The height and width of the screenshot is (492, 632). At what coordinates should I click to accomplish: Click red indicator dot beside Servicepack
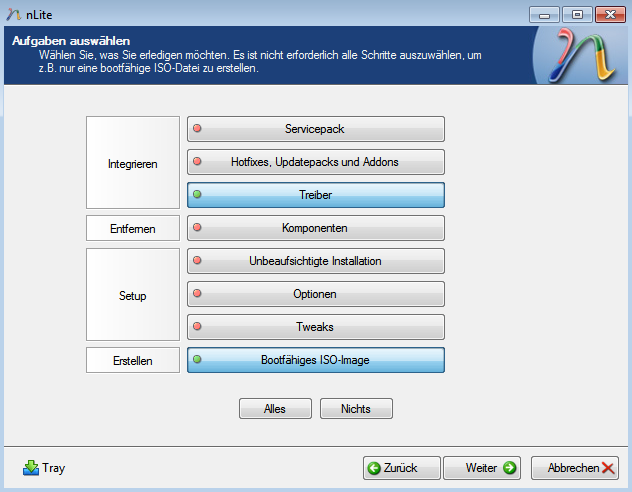197,128
